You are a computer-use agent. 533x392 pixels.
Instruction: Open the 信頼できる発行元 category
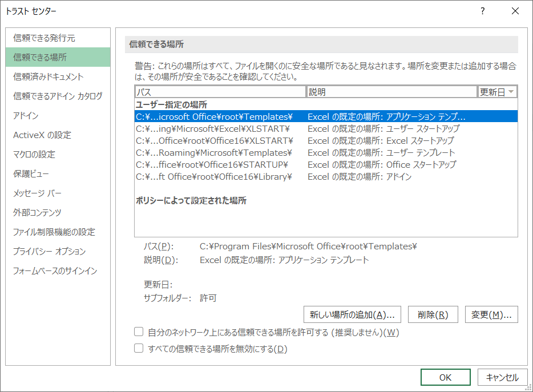58,38
